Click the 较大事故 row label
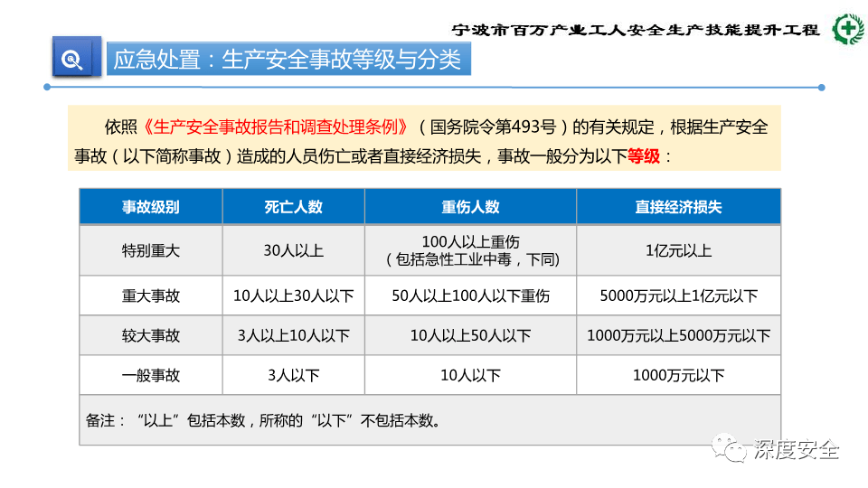Image resolution: width=868 pixels, height=488 pixels. click(x=150, y=335)
